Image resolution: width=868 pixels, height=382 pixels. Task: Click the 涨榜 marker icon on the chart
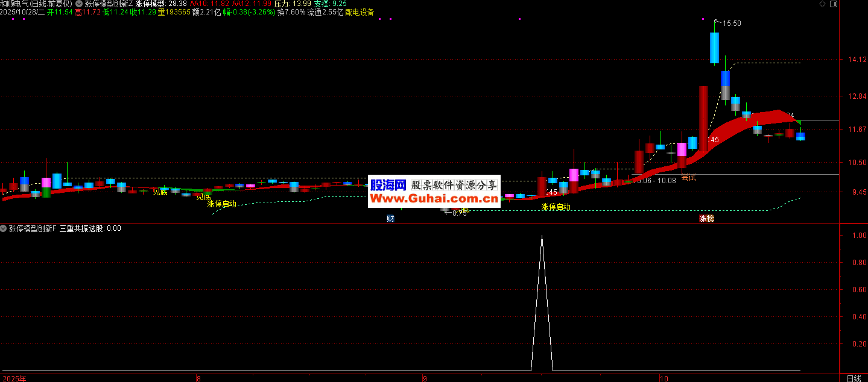pos(706,218)
